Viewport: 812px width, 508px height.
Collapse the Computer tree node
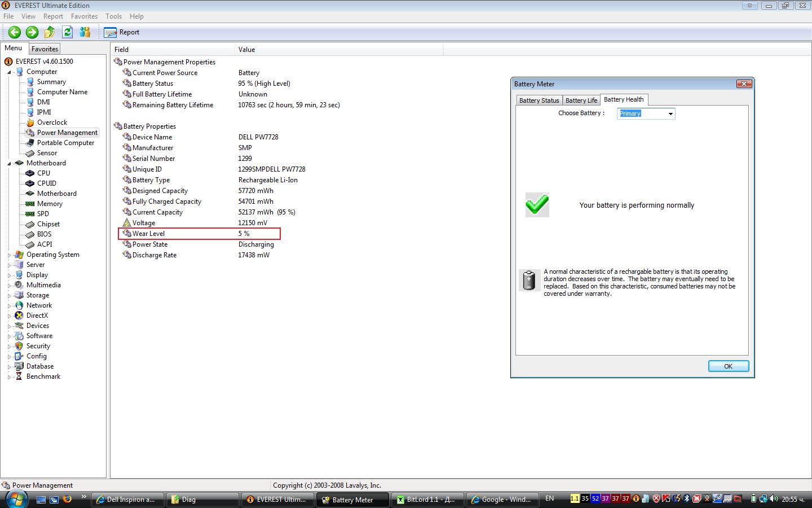(10, 72)
